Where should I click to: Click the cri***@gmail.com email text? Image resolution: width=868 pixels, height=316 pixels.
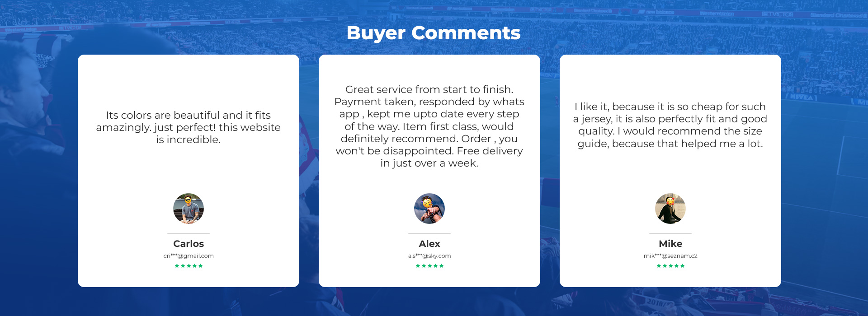coord(189,256)
